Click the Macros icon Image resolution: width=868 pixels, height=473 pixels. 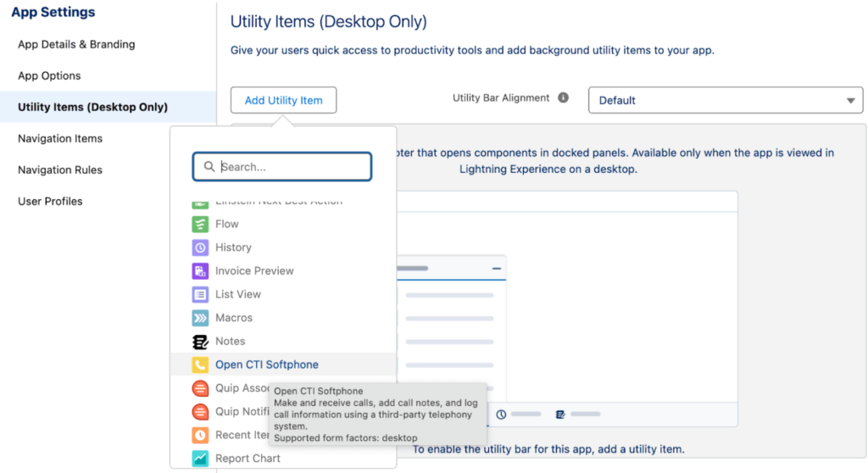(x=200, y=318)
